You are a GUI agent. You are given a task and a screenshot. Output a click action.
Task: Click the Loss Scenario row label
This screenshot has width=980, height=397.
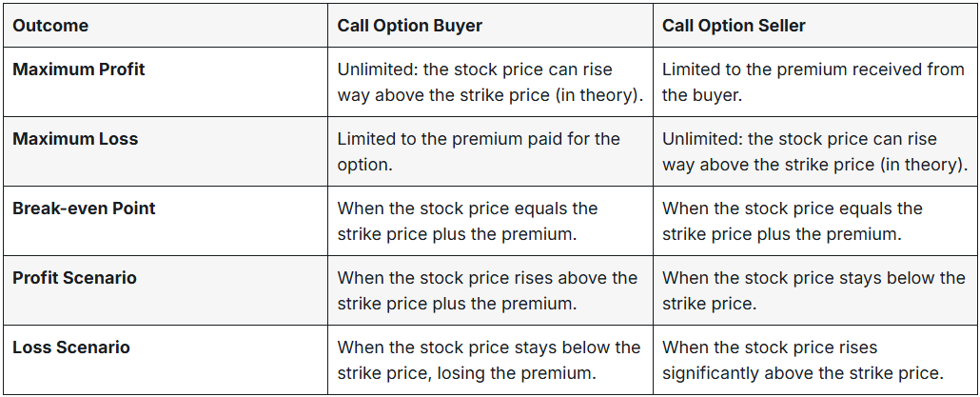click(x=71, y=347)
